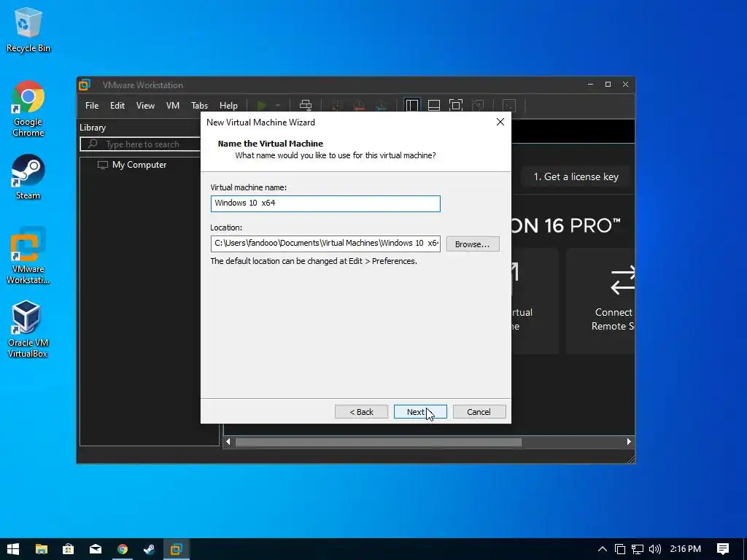Open the Windows Start menu
747x560 pixels.
[x=13, y=549]
